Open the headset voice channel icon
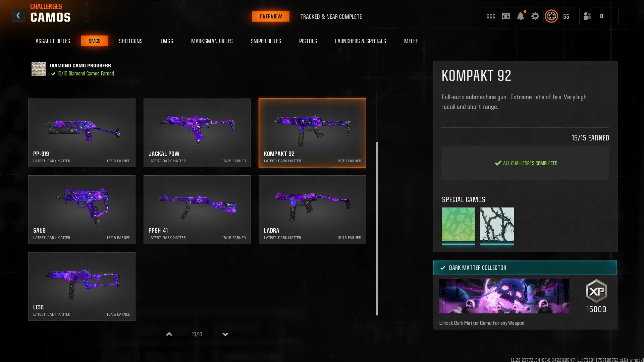The image size is (644, 362). tap(505, 16)
